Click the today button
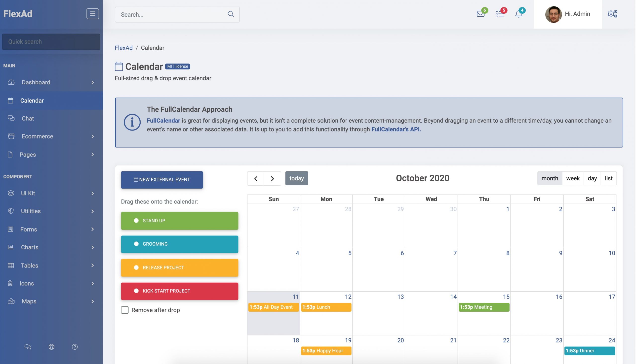Image resolution: width=636 pixels, height=364 pixels. point(297,178)
